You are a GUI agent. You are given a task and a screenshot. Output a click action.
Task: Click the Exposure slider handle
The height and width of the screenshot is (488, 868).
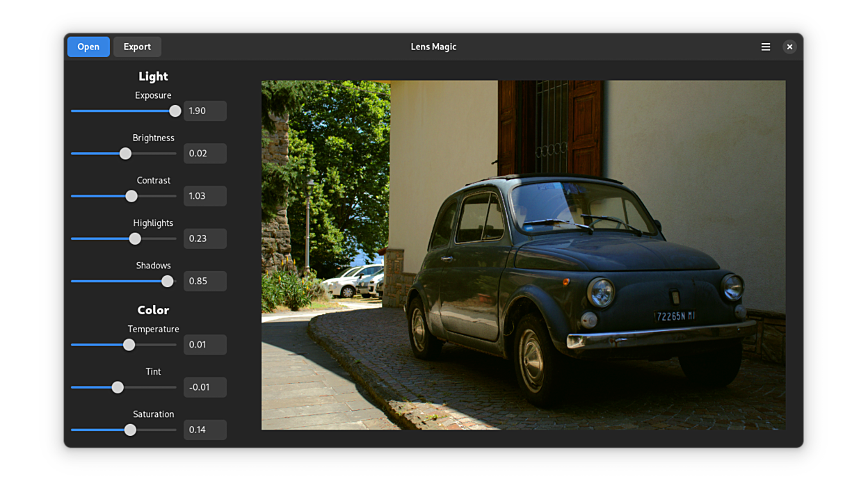[175, 111]
